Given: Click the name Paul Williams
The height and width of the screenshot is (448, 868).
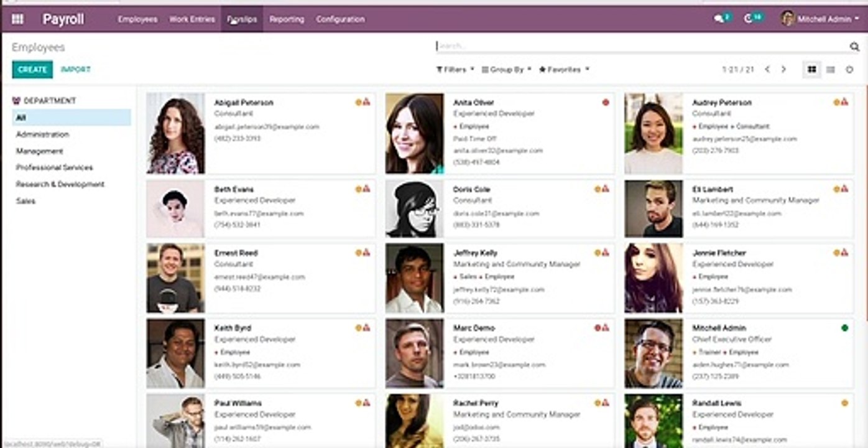Looking at the screenshot, I should click(x=238, y=403).
